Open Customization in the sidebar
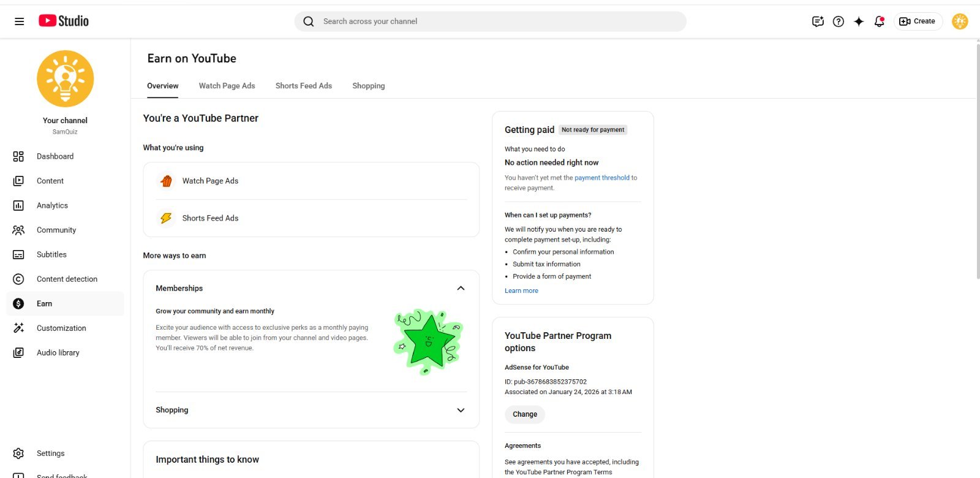 (65, 328)
